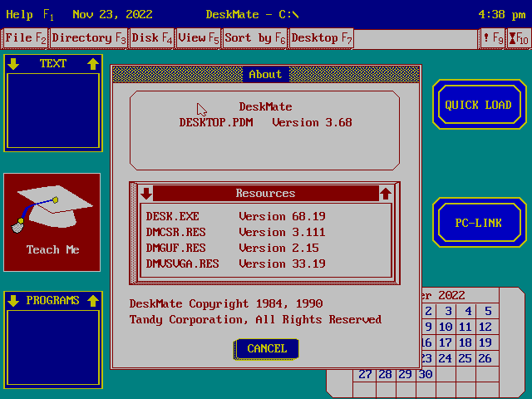This screenshot has width=532, height=399.
Task: Select day 27 in calendar
Action: (365, 374)
